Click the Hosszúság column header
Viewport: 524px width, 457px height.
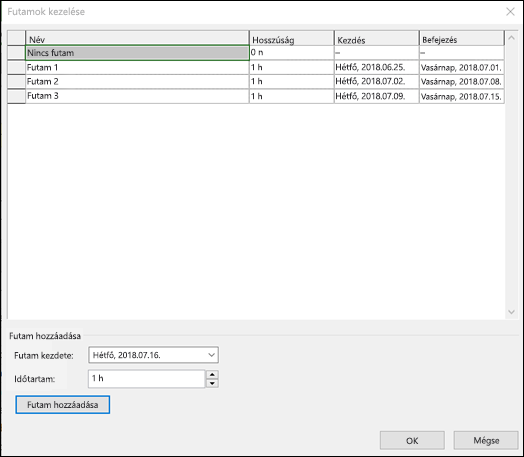tap(292, 38)
